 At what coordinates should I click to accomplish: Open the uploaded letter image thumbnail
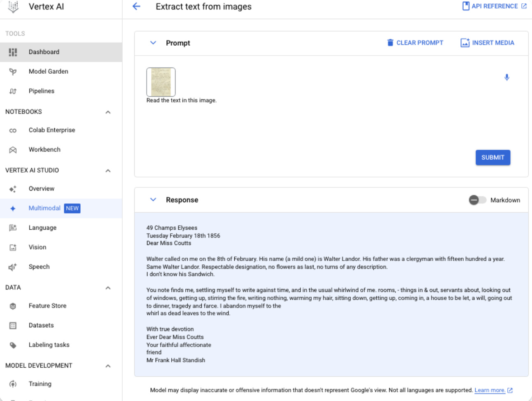(x=161, y=82)
